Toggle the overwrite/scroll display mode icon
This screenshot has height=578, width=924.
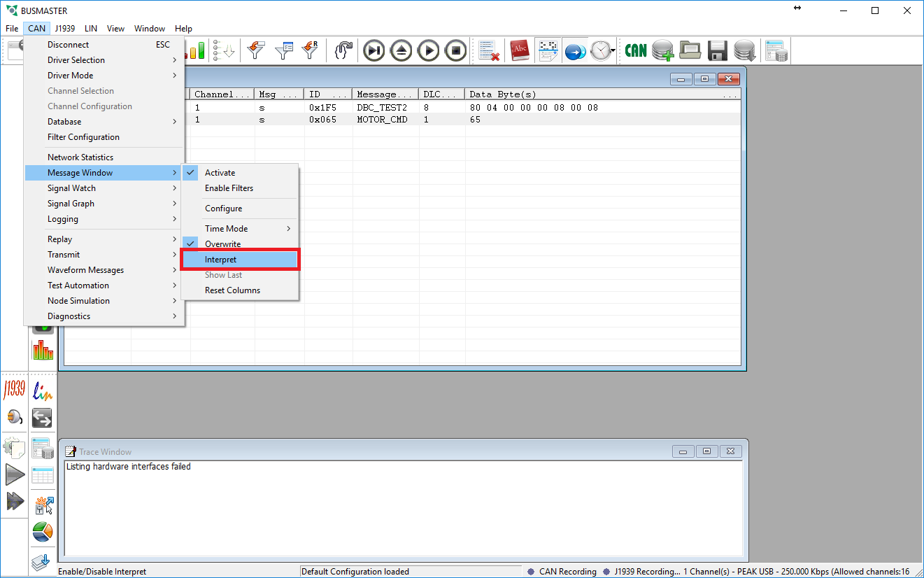tap(548, 50)
